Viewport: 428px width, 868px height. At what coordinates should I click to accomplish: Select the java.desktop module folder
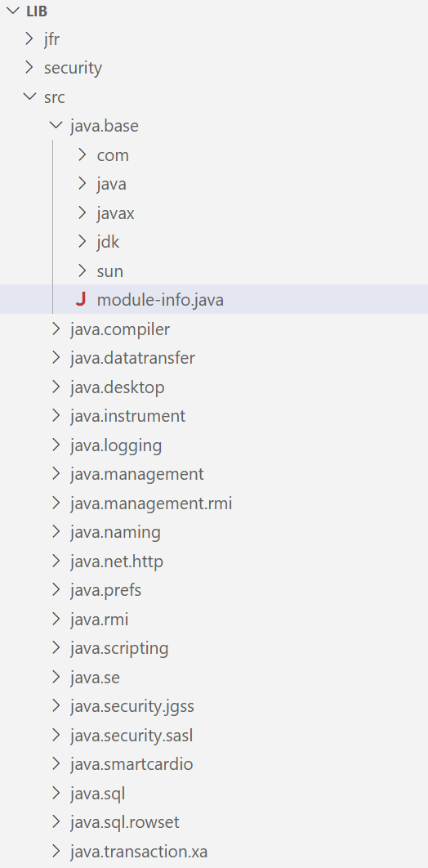[214, 387]
